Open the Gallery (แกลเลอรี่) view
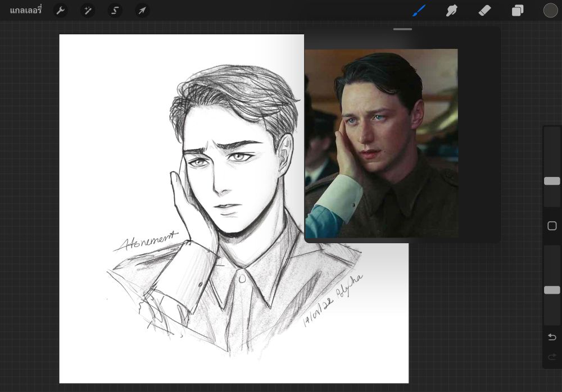The width and height of the screenshot is (562, 392). [x=26, y=11]
